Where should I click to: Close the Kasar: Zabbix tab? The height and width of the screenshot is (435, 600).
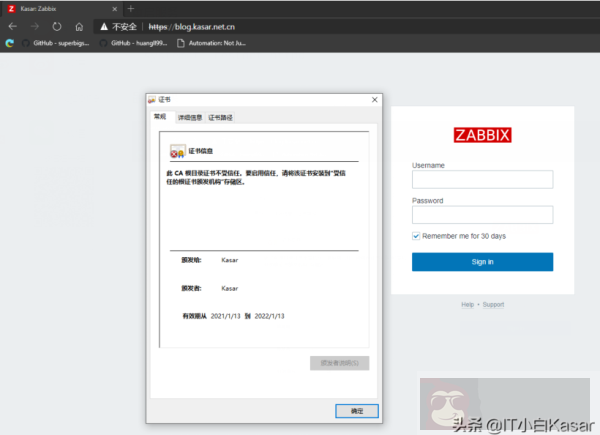[114, 9]
